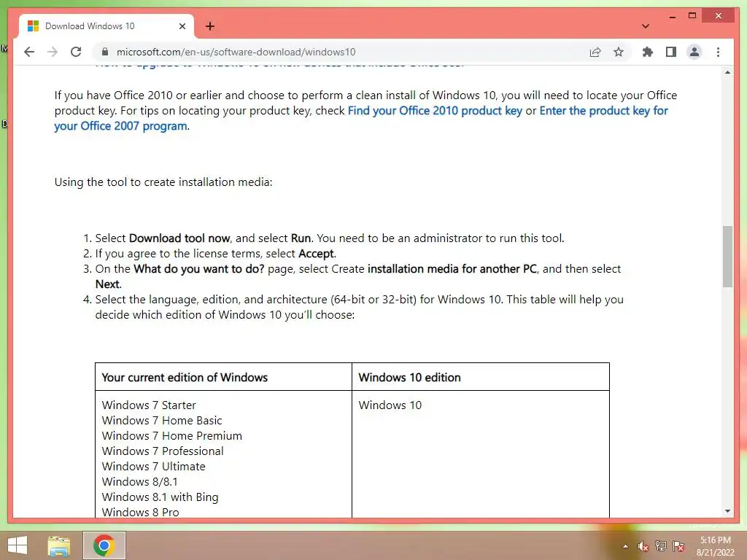
Task: Go back with the browser back arrow
Action: coord(29,52)
